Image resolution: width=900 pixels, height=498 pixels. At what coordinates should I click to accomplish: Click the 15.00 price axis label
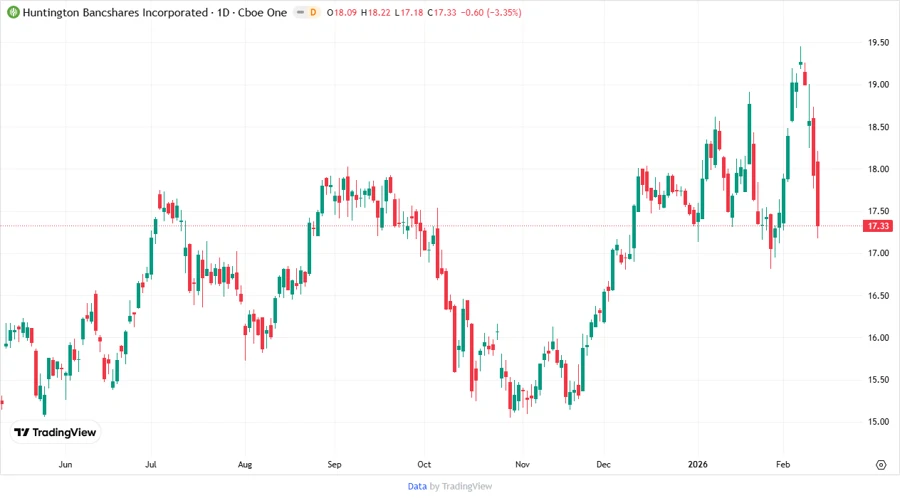878,422
